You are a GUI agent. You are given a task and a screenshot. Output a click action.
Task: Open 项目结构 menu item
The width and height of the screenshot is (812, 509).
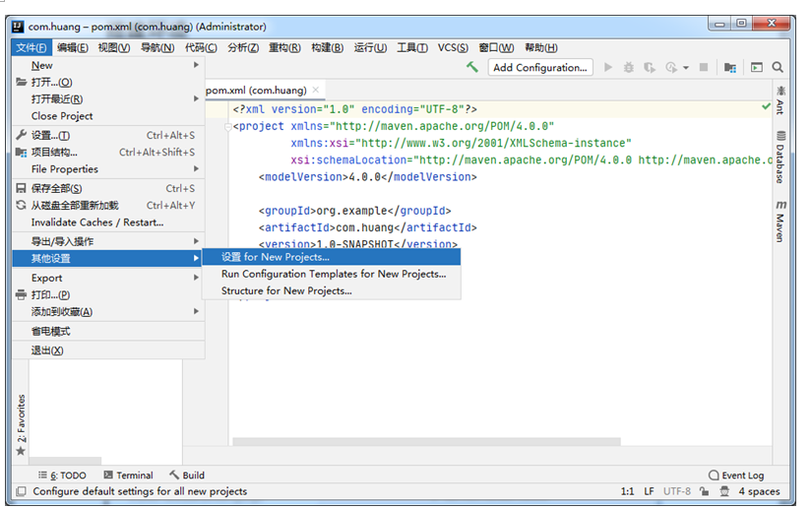tap(108, 153)
